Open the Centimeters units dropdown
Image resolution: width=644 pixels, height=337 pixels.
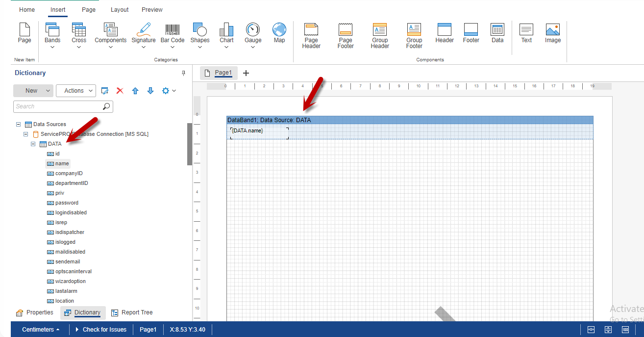[x=41, y=330]
